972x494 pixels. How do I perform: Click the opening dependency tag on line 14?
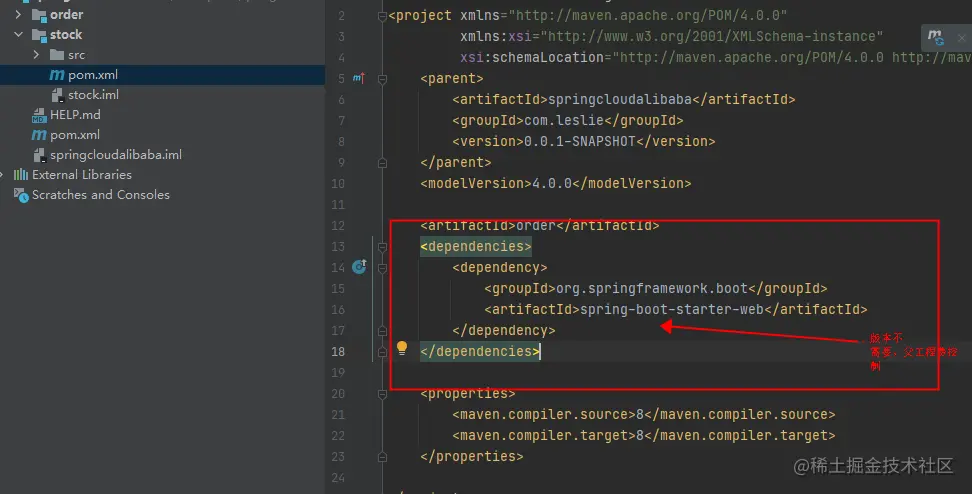pos(500,268)
